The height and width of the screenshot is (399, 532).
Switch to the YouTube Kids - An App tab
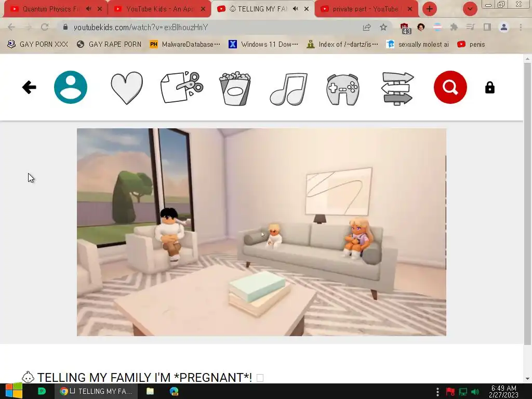(159, 9)
